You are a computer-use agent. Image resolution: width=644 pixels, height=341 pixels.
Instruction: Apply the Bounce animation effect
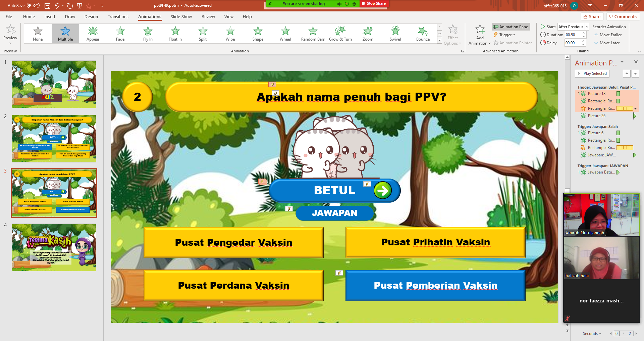coord(423,34)
